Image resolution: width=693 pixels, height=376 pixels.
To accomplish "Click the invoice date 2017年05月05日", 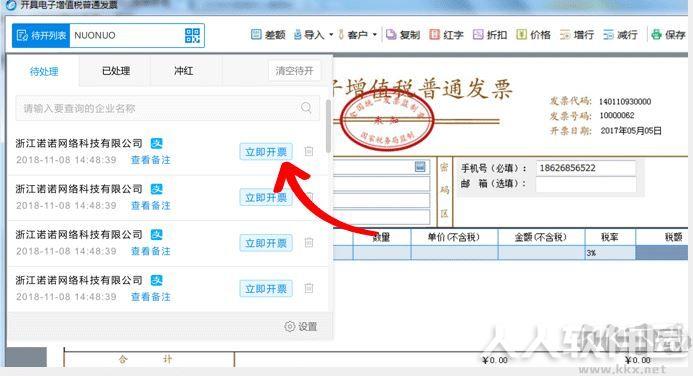I will tap(631, 131).
